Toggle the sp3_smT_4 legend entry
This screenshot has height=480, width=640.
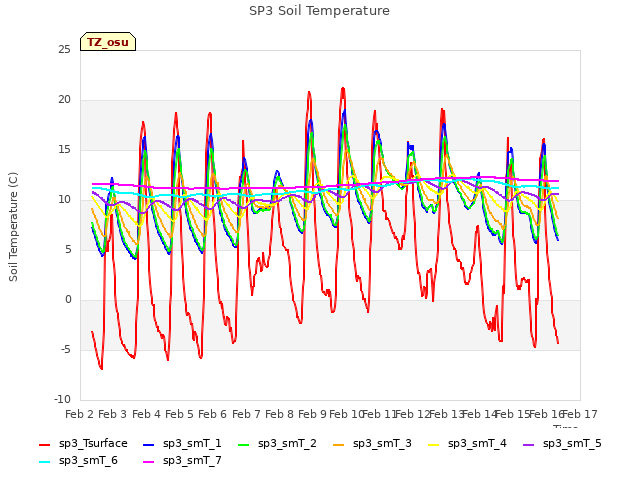tap(467, 444)
